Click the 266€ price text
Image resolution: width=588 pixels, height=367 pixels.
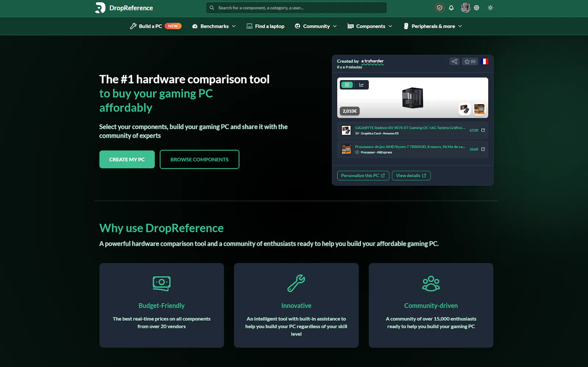(474, 149)
